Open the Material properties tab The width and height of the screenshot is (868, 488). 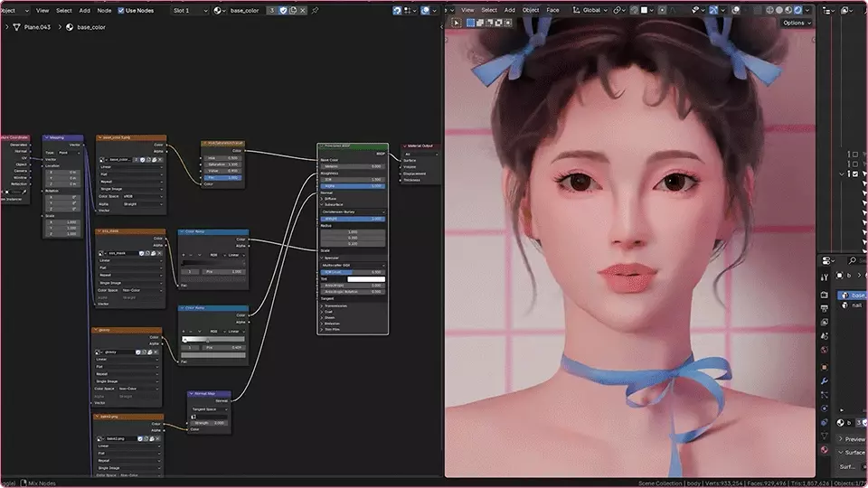pyautogui.click(x=825, y=450)
